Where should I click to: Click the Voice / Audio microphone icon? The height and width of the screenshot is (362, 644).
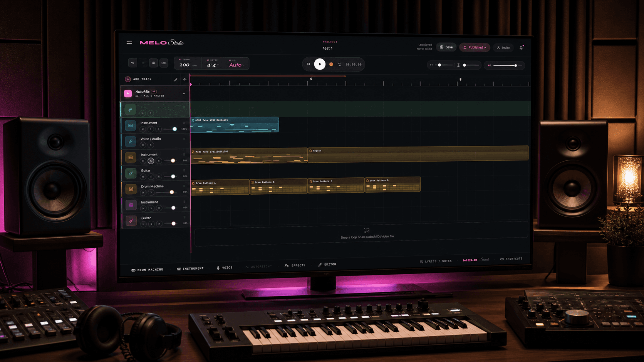coord(131,142)
